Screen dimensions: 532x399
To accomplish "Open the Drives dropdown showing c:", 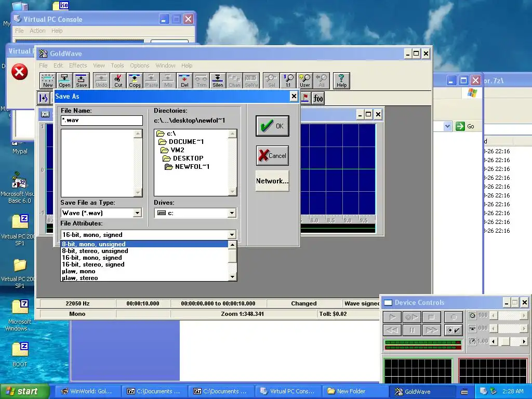I will pyautogui.click(x=232, y=213).
